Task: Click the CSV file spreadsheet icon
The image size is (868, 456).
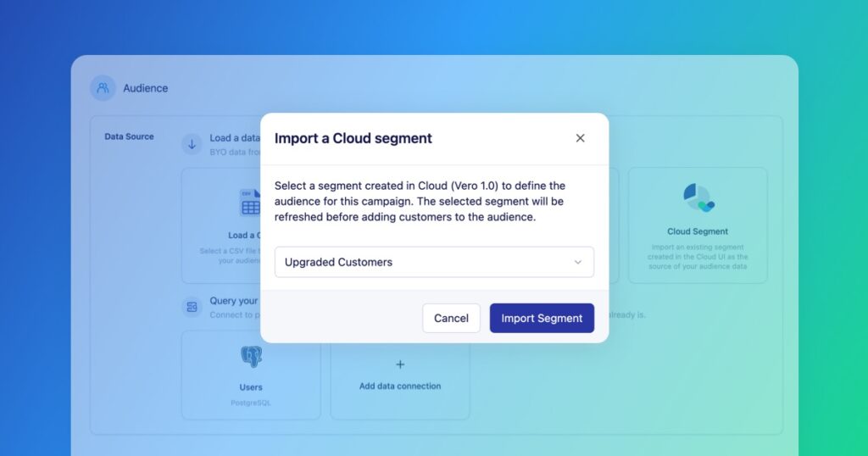Action: [x=251, y=203]
